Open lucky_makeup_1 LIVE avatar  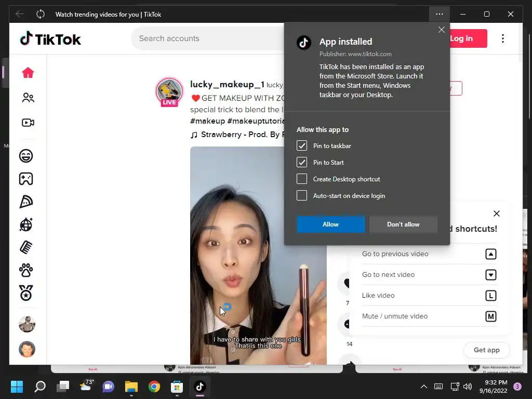[169, 91]
